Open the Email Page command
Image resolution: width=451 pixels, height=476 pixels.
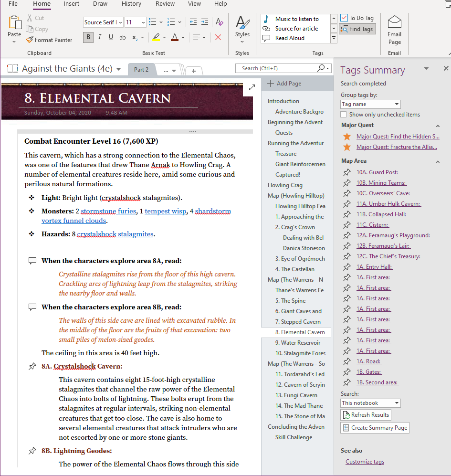394,31
